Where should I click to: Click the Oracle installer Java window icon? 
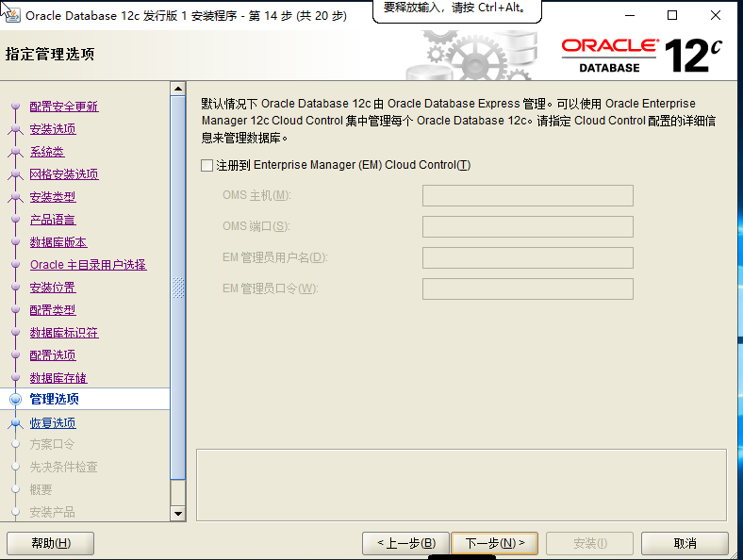11,15
